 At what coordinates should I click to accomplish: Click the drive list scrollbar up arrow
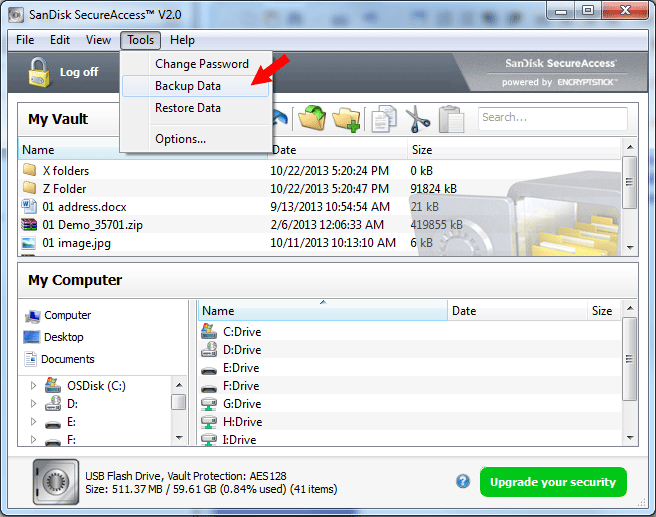[x=630, y=308]
